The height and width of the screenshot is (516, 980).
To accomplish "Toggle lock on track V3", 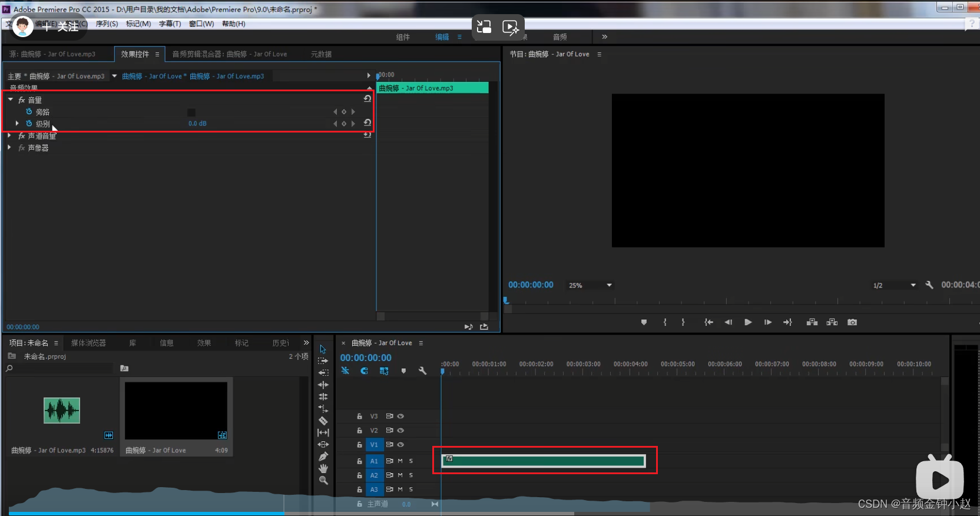I will tap(359, 416).
